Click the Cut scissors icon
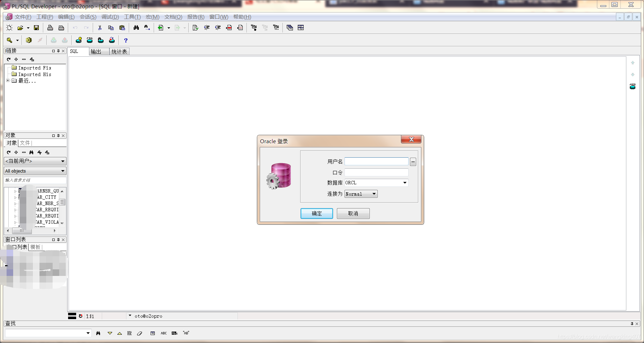Viewport: 644px width, 343px height. click(100, 28)
